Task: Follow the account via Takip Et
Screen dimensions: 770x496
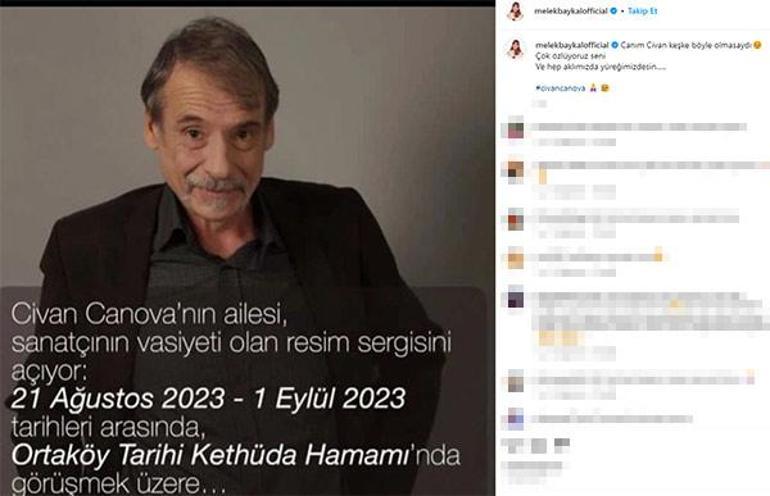Action: coord(642,11)
